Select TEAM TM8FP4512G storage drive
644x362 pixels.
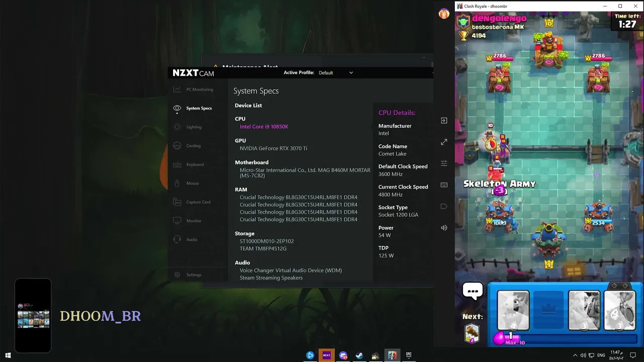pos(263,248)
